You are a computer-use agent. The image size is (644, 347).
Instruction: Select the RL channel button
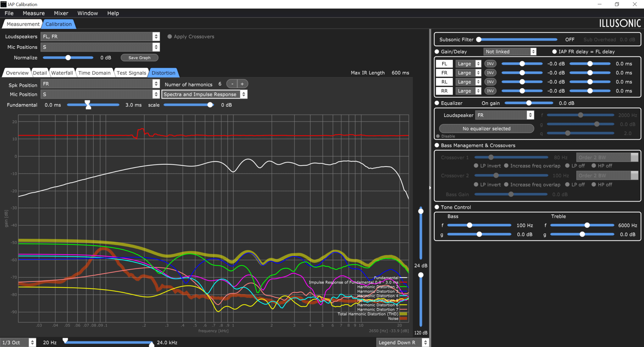444,82
